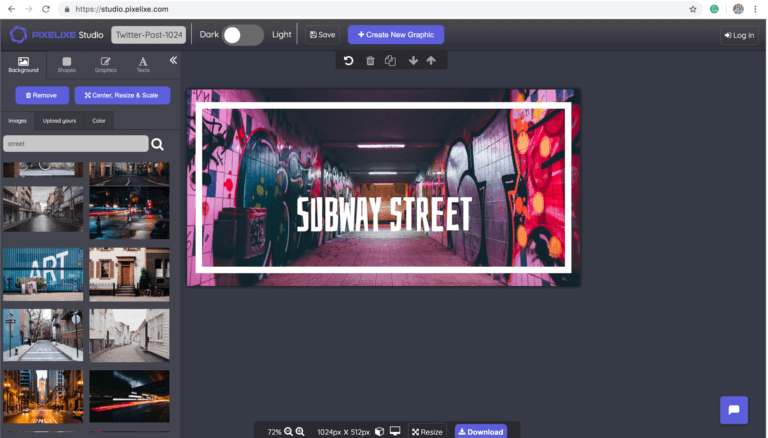Click the 3D cube icon
This screenshot has height=438, width=768.
[x=379, y=432]
